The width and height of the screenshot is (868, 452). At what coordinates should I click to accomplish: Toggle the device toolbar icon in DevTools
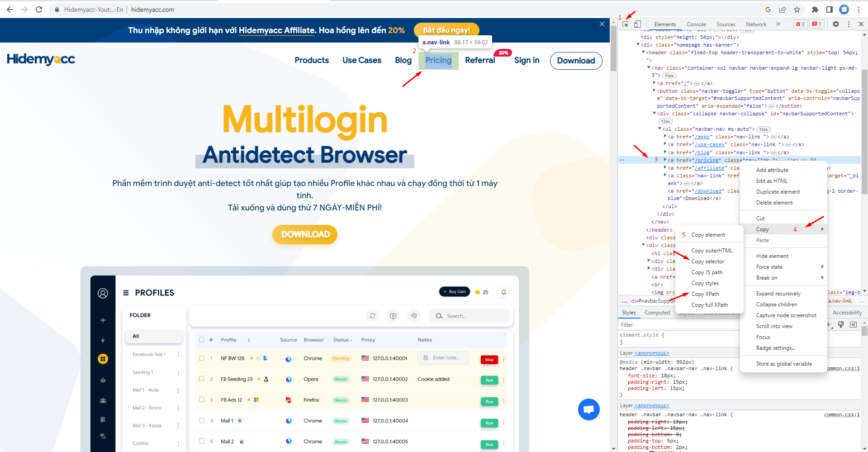[x=637, y=24]
